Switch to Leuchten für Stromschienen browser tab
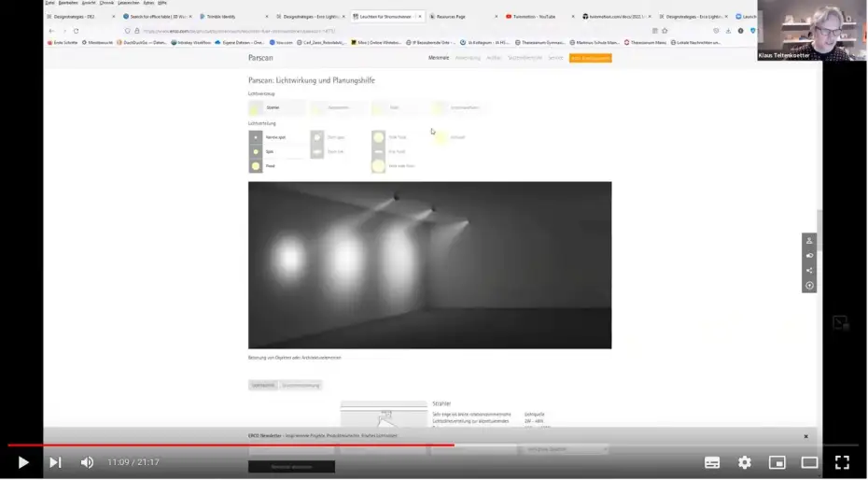 coord(385,17)
